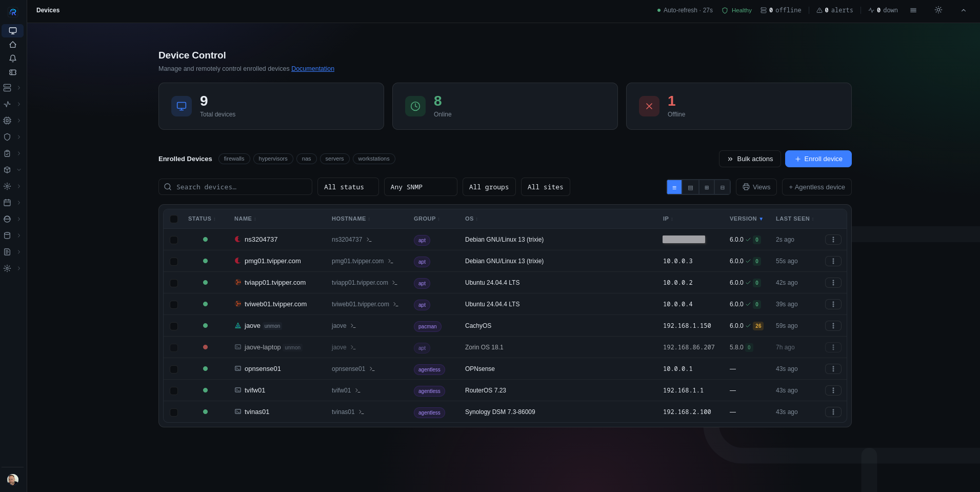Screen dimensions: 980x492
Task: Filter by the hypervisors tag
Action: click(x=273, y=159)
